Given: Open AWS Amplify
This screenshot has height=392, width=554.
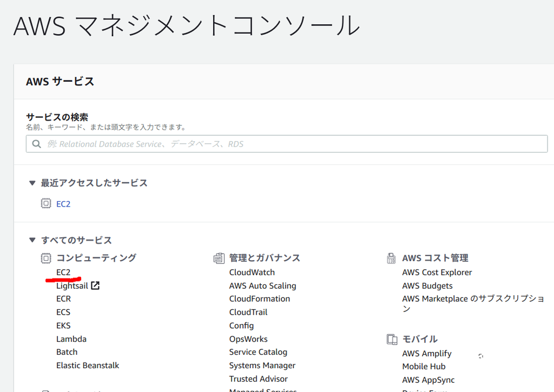Looking at the screenshot, I should point(427,354).
